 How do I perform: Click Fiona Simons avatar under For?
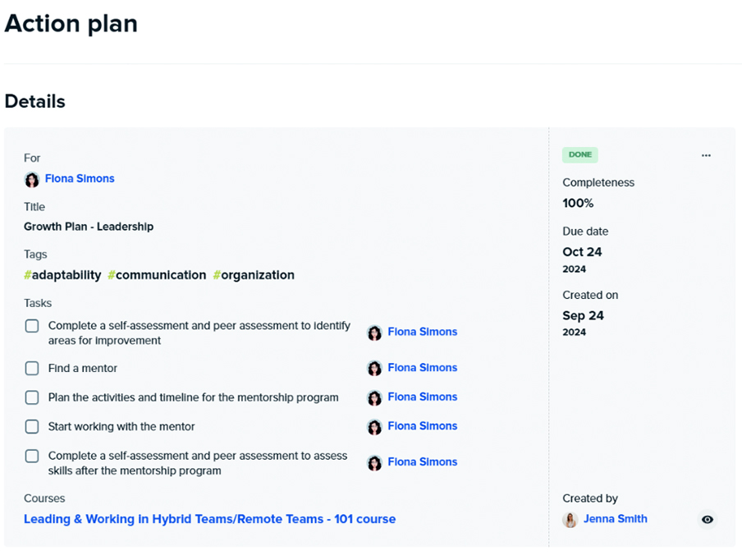point(32,179)
